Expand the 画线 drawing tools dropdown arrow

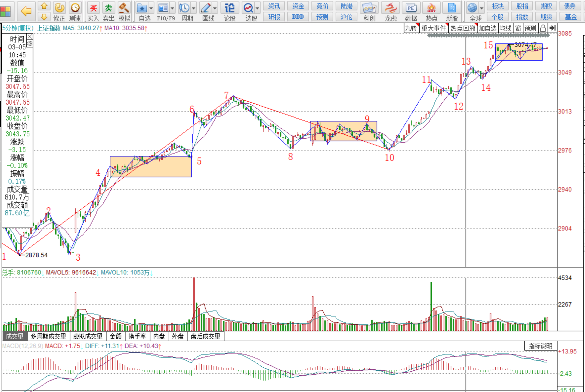[215, 8]
